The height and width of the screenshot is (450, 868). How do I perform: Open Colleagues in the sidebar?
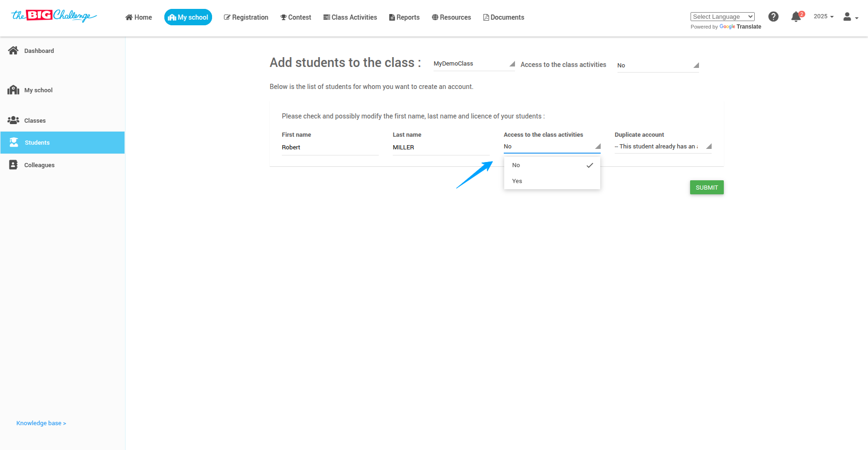tap(62, 165)
